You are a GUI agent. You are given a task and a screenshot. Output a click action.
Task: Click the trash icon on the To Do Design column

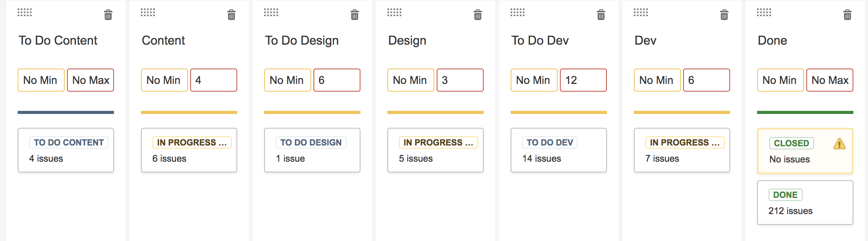[354, 15]
